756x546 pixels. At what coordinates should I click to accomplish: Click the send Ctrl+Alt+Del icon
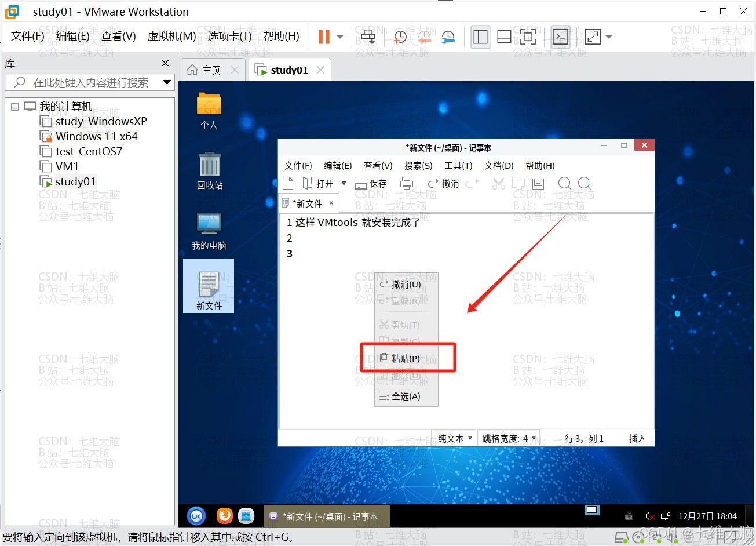click(368, 37)
